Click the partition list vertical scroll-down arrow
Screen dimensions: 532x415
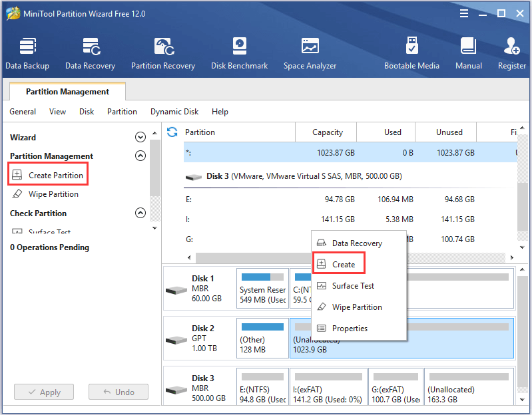point(523,247)
